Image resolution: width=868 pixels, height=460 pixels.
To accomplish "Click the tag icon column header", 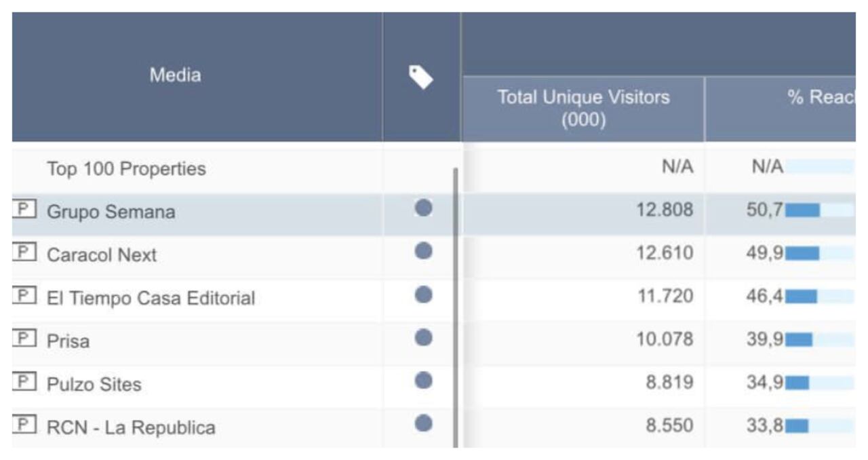I will 421,77.
